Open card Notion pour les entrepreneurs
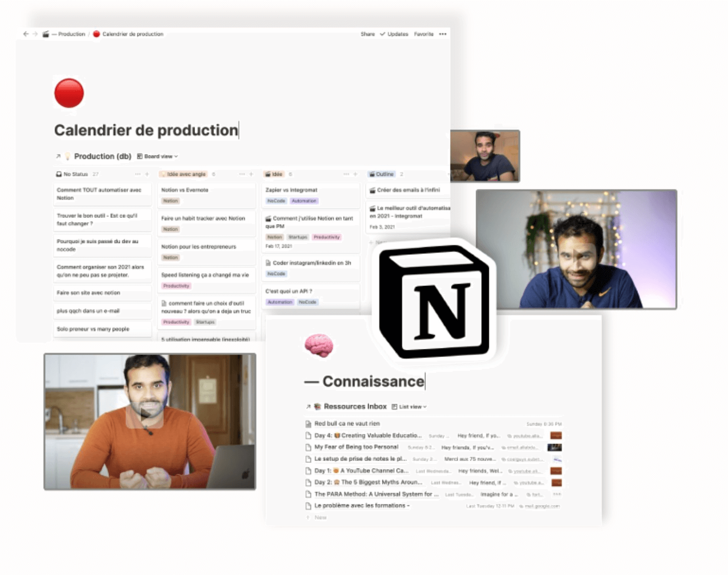Screen dimensions: 728x575 (x=206, y=252)
